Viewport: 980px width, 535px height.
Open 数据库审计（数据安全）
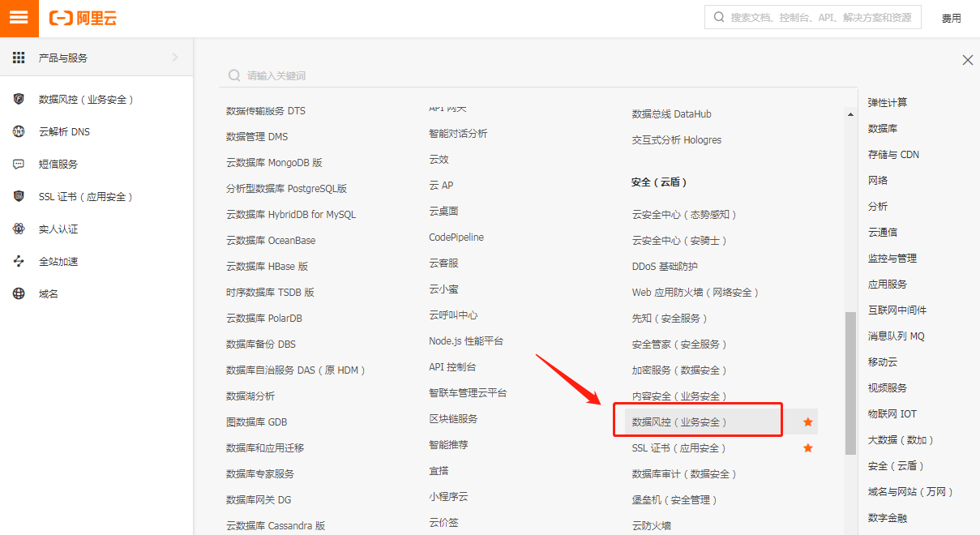(x=685, y=473)
